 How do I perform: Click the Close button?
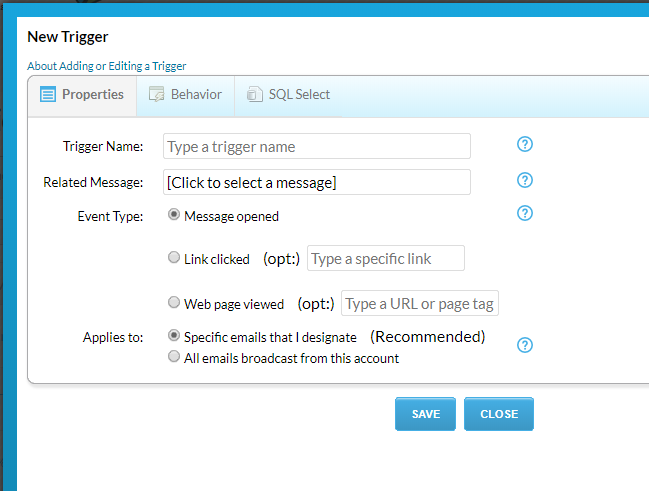[498, 414]
